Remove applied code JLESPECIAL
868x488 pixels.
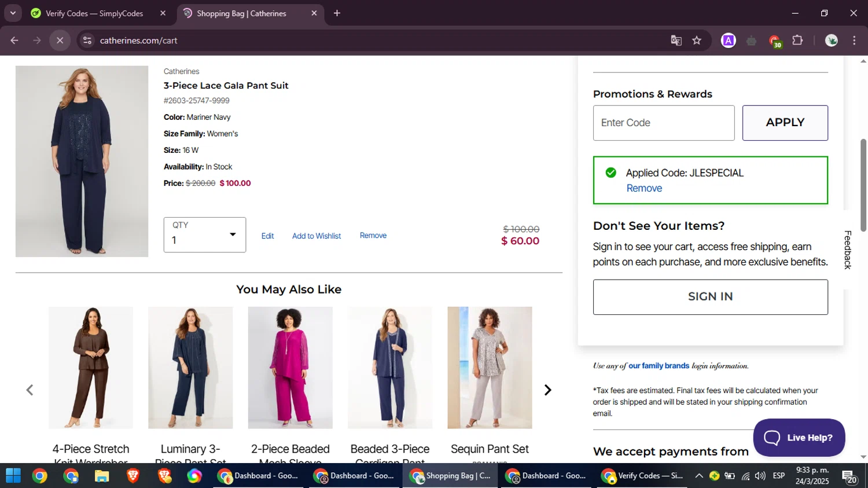pos(644,188)
